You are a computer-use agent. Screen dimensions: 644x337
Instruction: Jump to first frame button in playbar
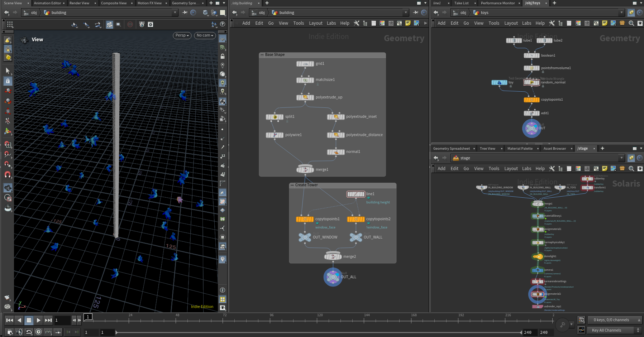[x=10, y=320]
